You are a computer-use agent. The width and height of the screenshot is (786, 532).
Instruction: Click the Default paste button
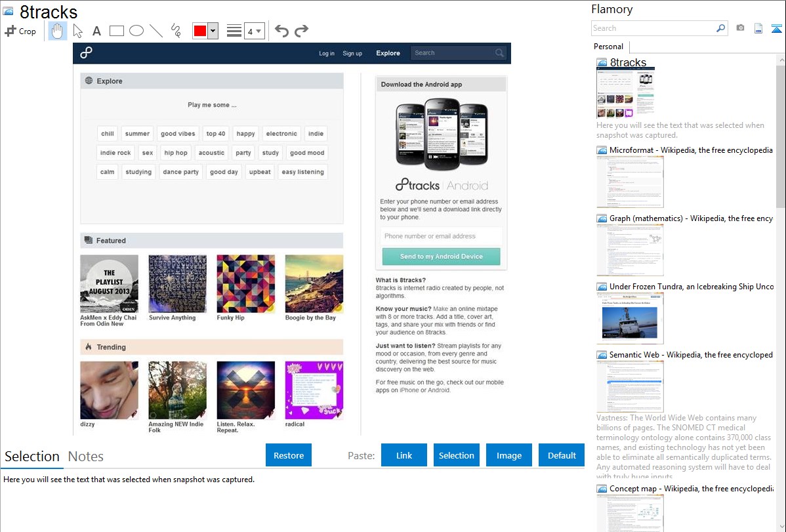pyautogui.click(x=562, y=455)
